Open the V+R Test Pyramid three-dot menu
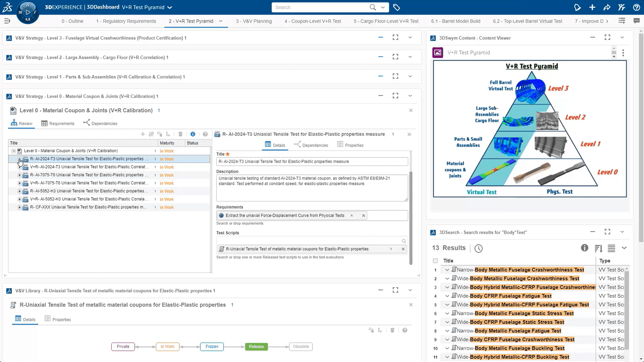This screenshot has height=362, width=644. point(623,53)
